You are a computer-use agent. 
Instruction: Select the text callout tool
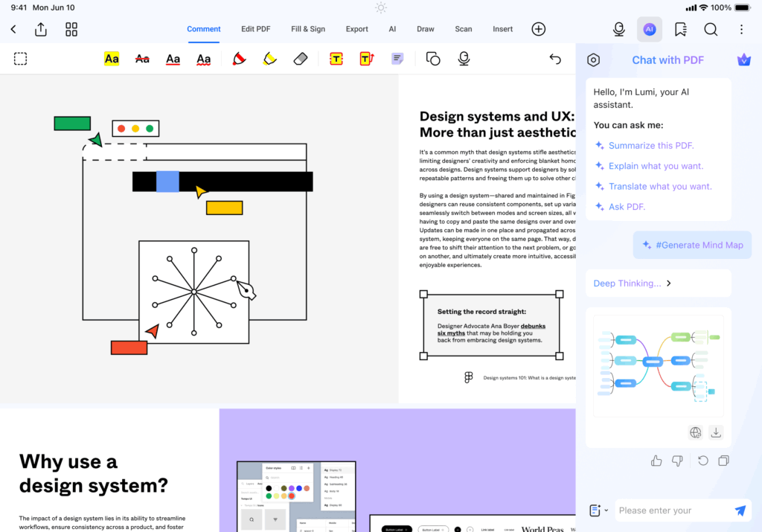pos(367,59)
